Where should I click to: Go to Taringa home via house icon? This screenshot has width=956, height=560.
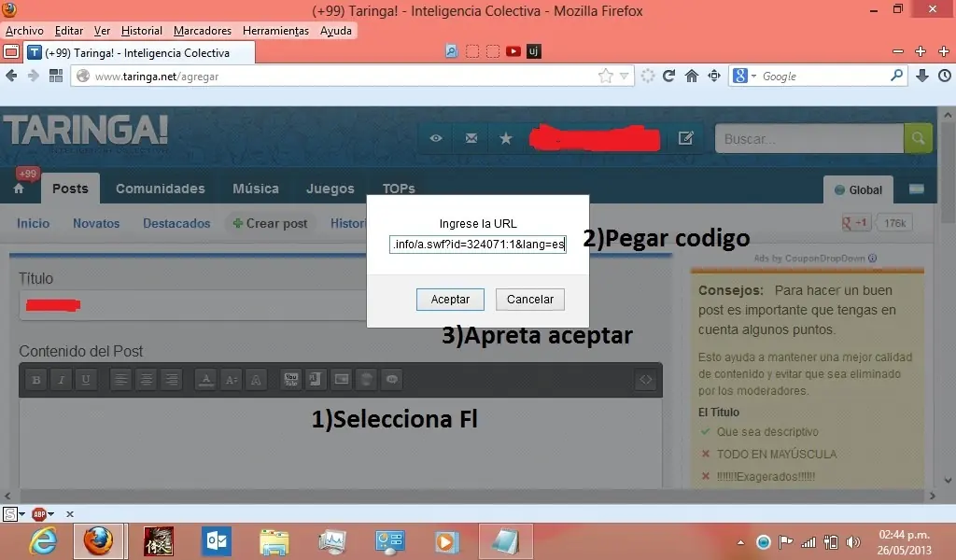19,189
